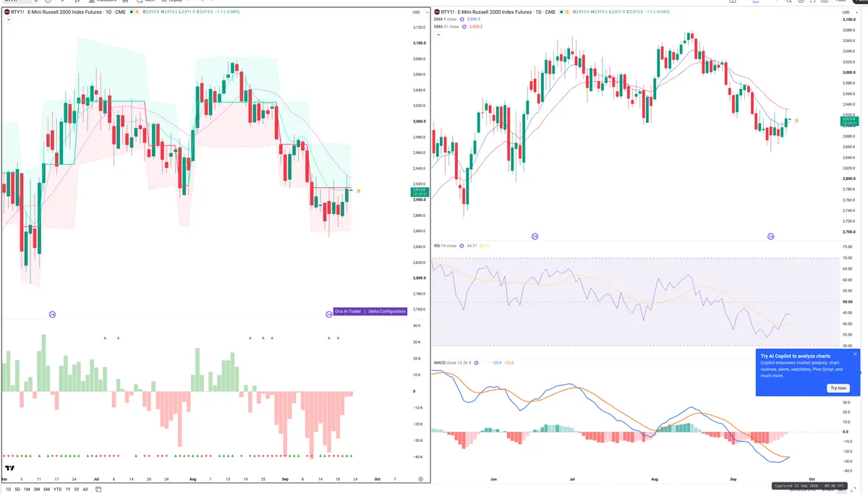Select RSI 14 close indicator legend

click(445, 246)
